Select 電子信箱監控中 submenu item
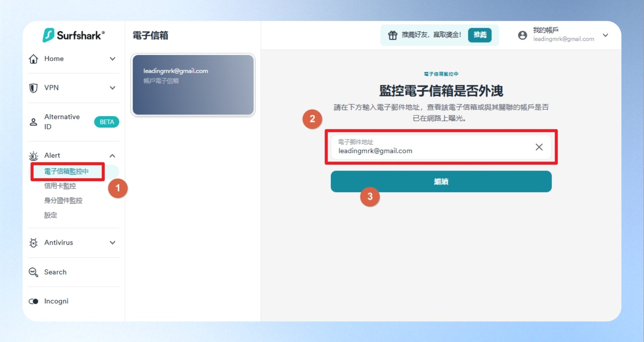 click(66, 172)
